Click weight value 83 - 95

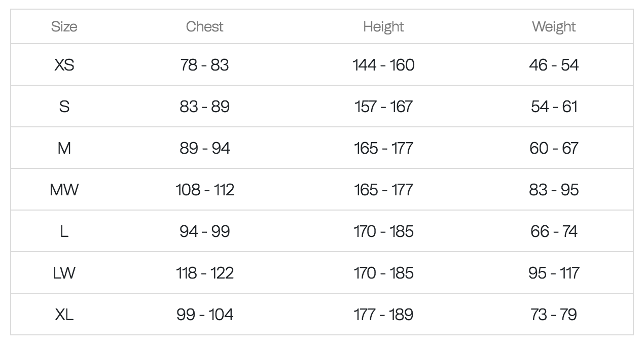coord(554,190)
